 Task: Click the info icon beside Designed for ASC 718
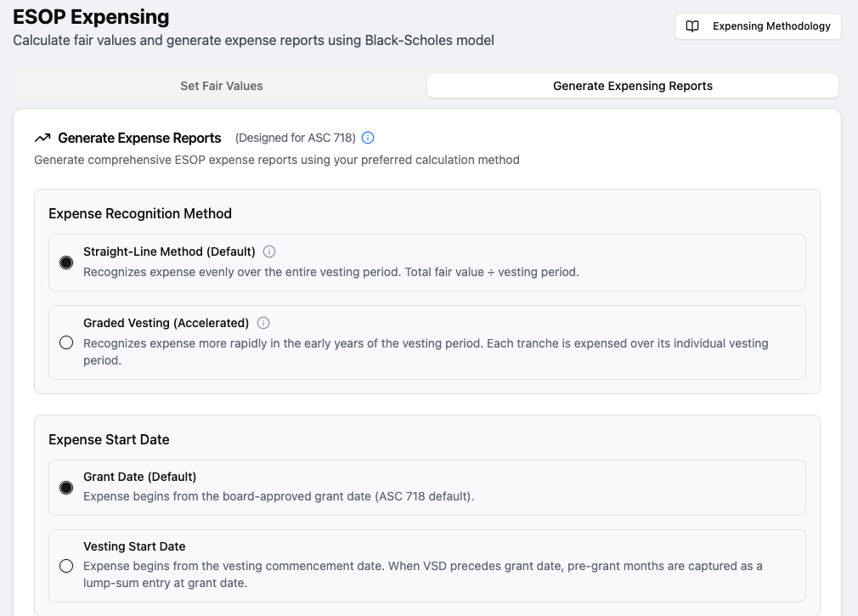click(369, 138)
